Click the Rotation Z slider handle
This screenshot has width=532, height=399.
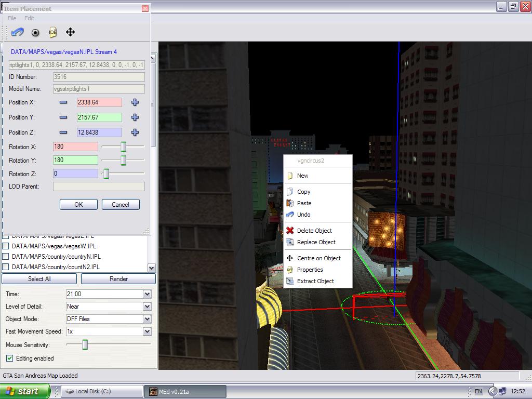pos(106,174)
